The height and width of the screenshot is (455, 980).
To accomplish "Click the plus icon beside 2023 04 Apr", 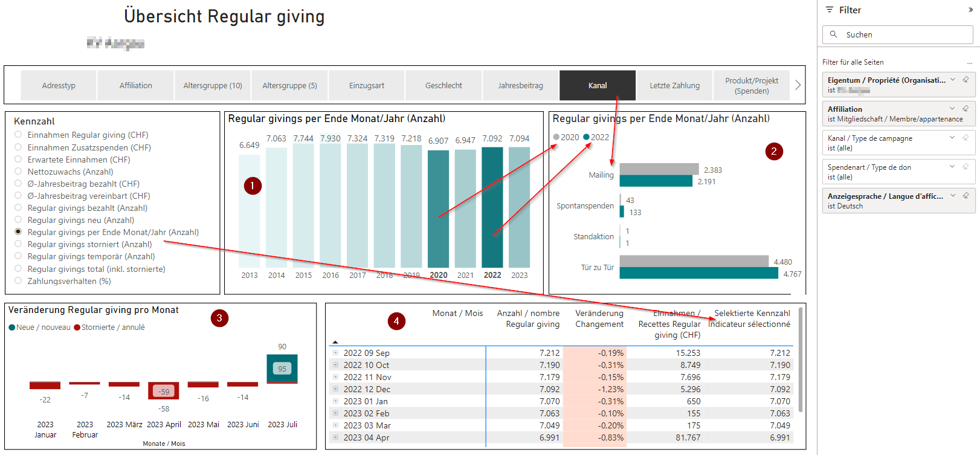I will click(x=335, y=437).
